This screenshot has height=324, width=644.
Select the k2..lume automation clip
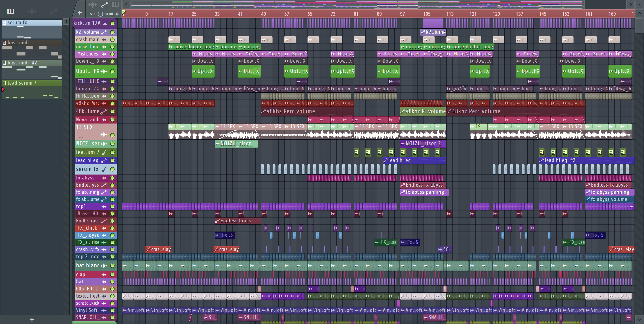point(433,32)
